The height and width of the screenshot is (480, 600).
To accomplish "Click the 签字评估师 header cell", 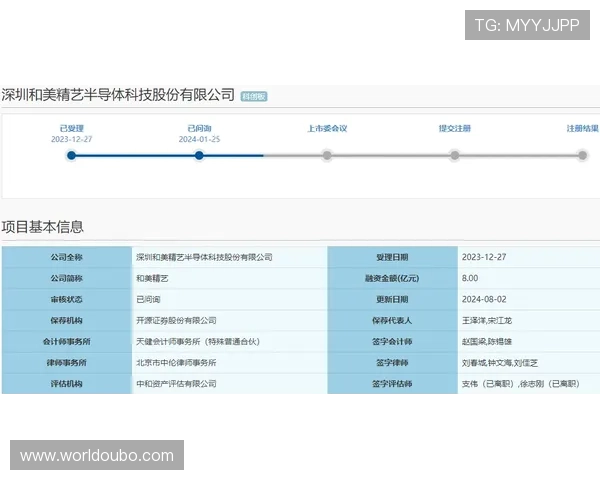I will click(x=392, y=384).
